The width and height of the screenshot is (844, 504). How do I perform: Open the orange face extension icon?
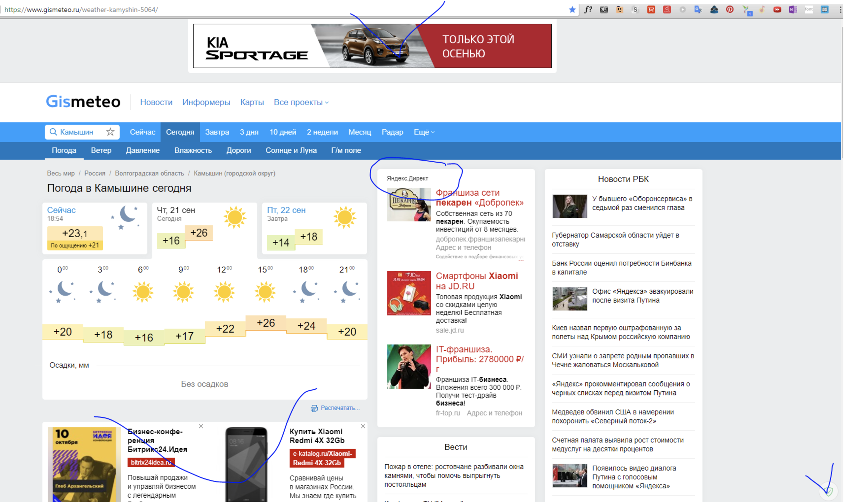click(x=620, y=10)
